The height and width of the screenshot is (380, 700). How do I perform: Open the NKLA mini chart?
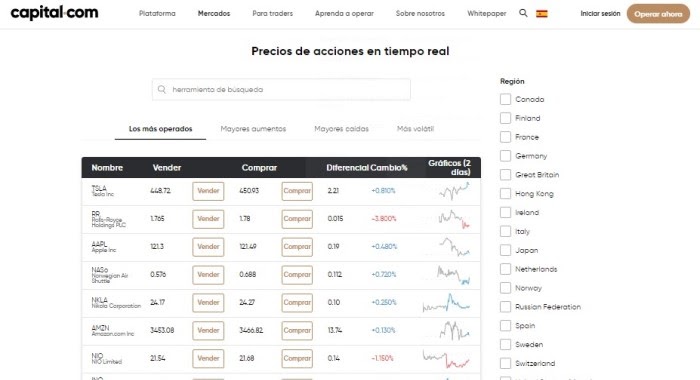click(446, 302)
